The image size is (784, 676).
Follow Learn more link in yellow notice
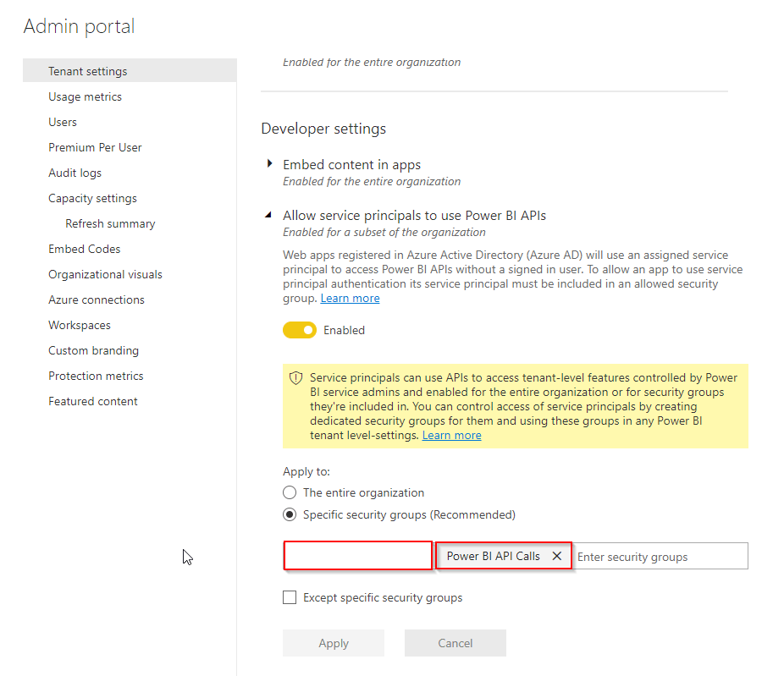coord(451,435)
